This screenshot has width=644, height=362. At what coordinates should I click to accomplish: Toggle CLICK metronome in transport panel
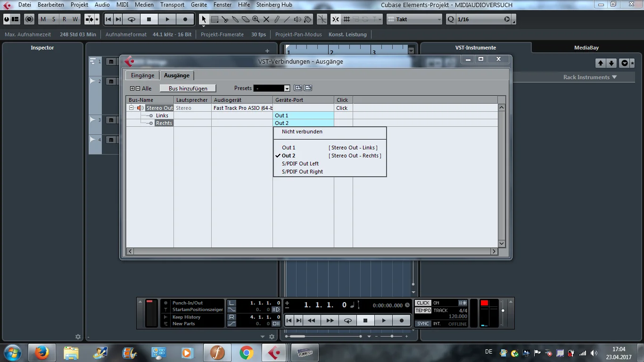click(423, 303)
